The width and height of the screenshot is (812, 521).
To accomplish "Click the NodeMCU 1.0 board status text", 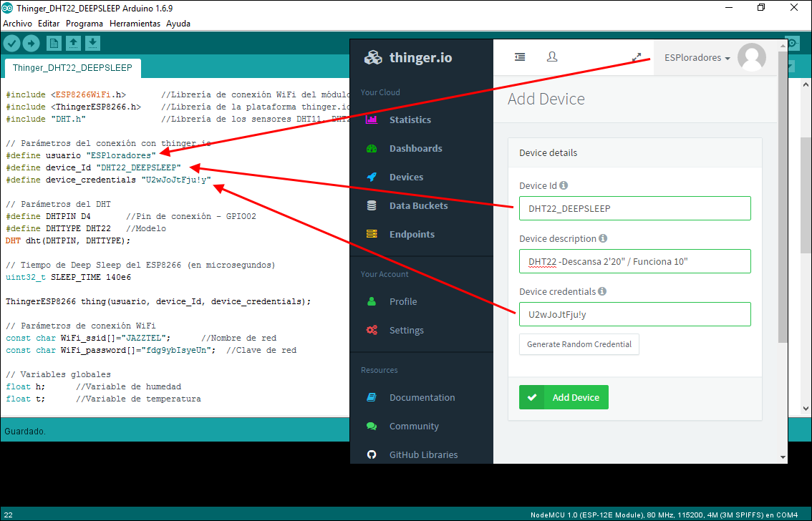I will (x=664, y=515).
